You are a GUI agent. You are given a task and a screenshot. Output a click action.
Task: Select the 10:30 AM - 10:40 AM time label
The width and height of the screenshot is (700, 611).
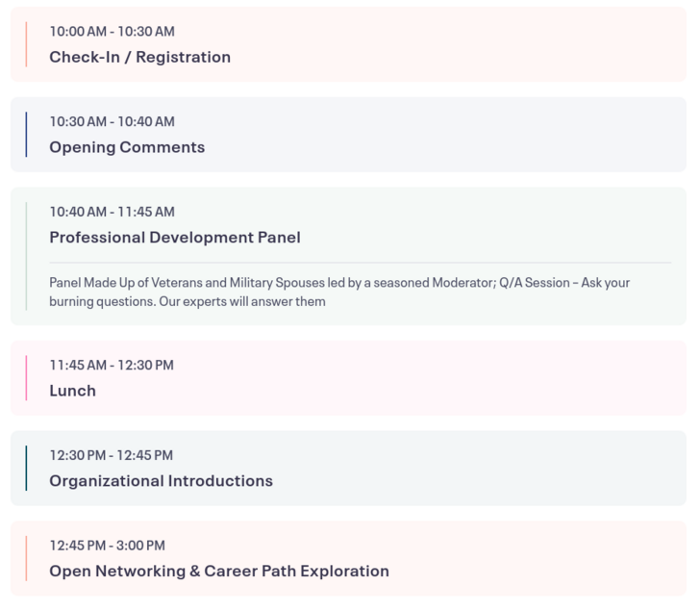pyautogui.click(x=112, y=121)
